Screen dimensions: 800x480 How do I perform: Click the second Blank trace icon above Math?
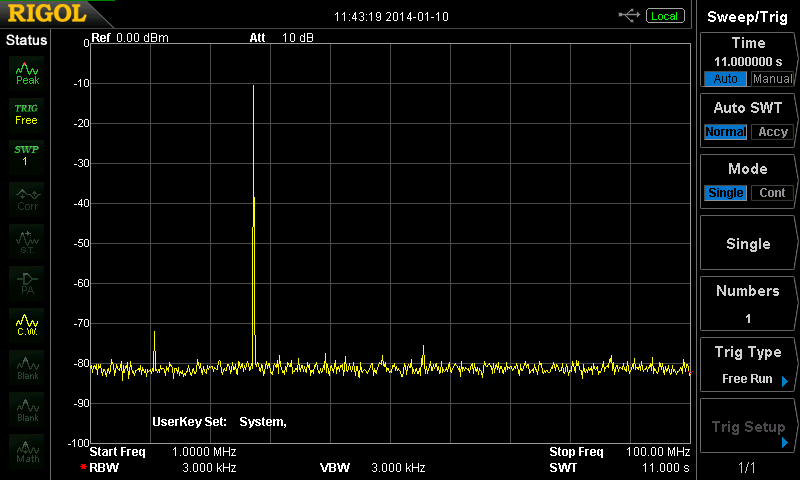(x=27, y=409)
